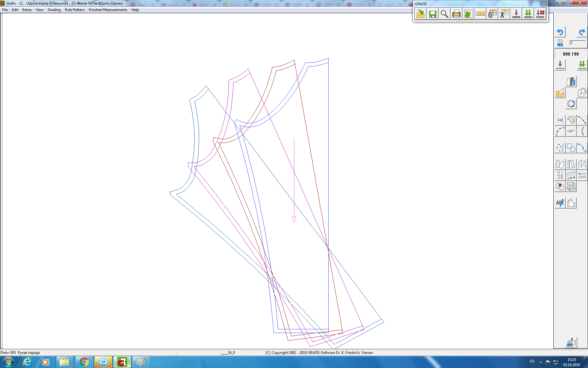588x368 pixels.
Task: Open the Grading menu
Action: (x=54, y=10)
